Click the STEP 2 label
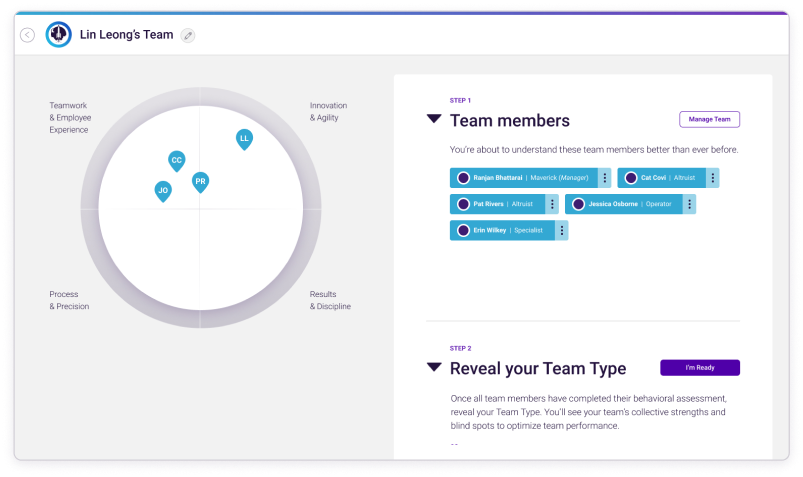Screen dimensions: 803x477 point(460,348)
